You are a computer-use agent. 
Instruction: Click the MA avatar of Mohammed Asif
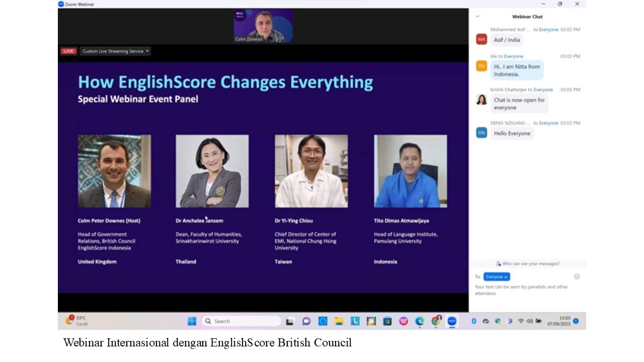[481, 39]
